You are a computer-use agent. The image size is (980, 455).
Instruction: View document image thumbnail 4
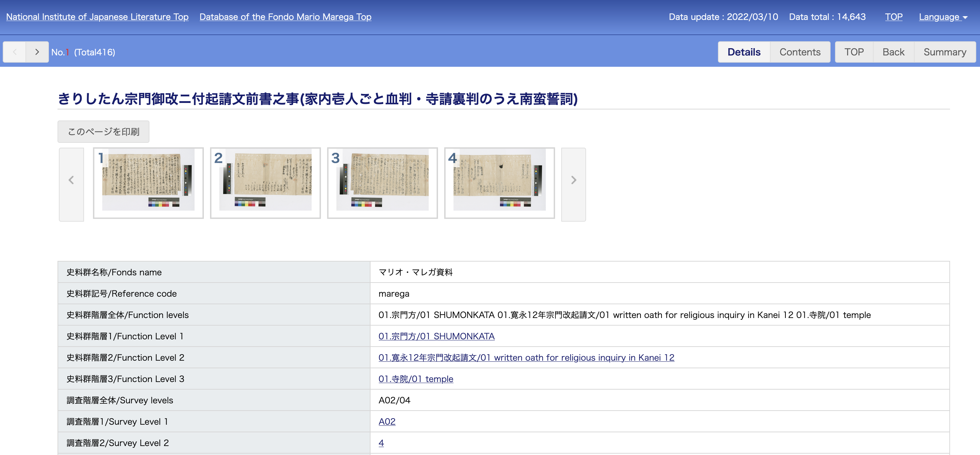point(499,183)
